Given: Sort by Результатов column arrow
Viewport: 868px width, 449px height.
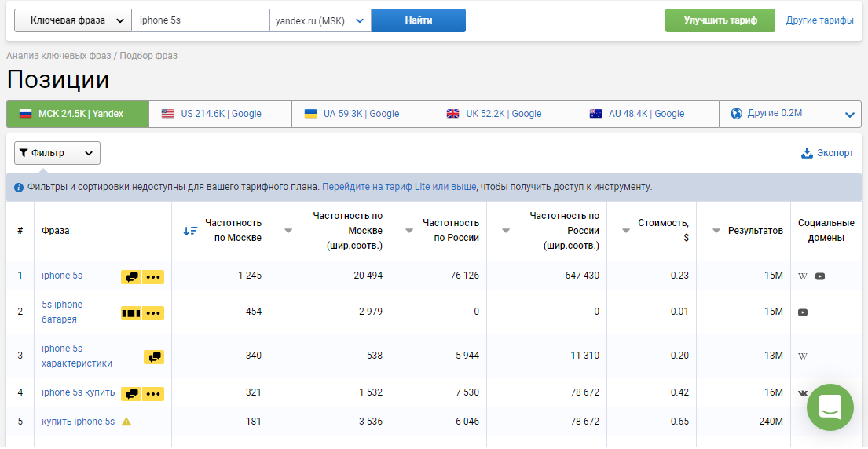Looking at the screenshot, I should tap(716, 231).
